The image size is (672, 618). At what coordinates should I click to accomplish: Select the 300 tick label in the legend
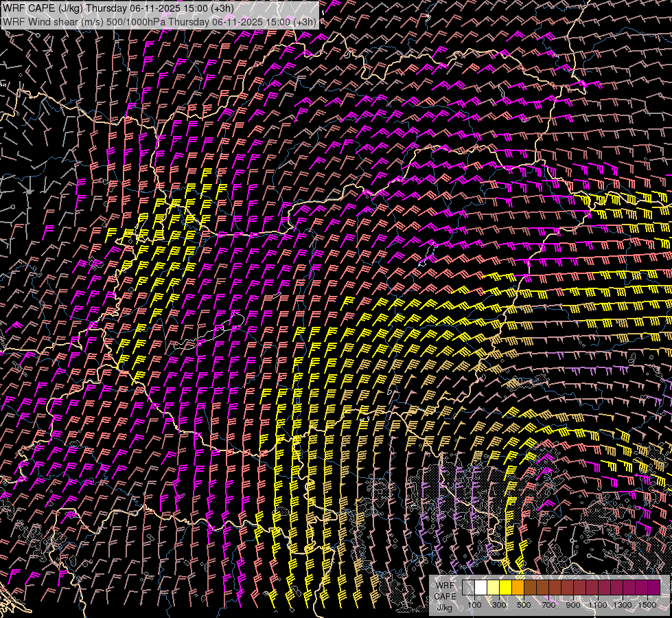click(x=499, y=605)
